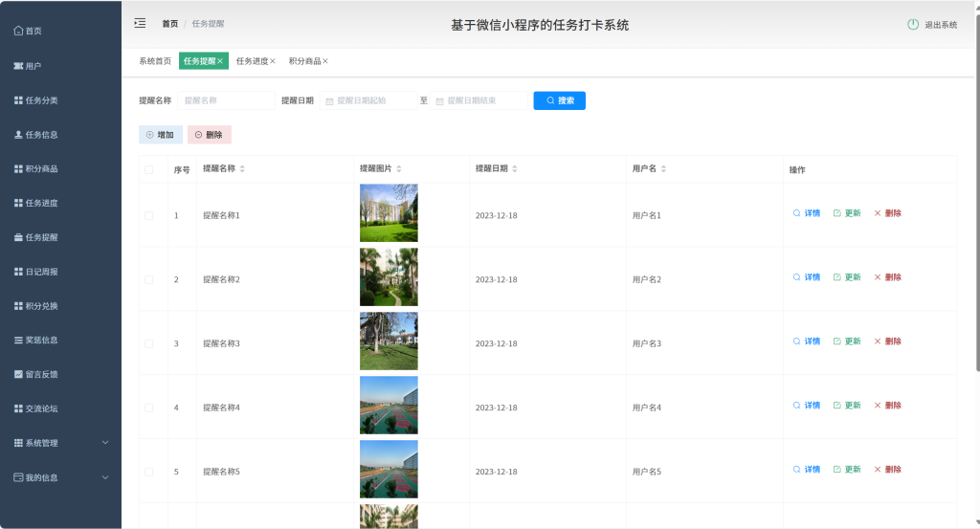Image resolution: width=980 pixels, height=529 pixels.
Task: Click 删除 for 用户名2 row
Action: click(887, 277)
